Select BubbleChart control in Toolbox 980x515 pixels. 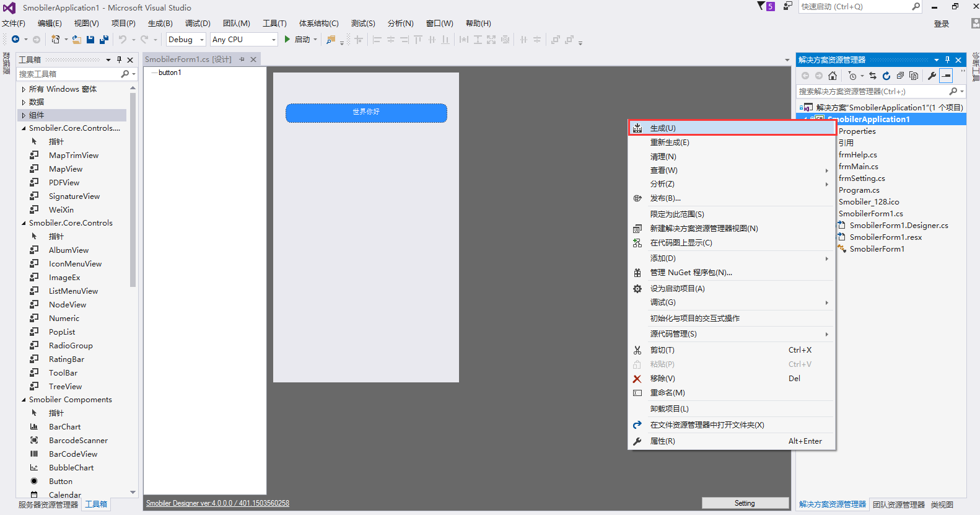pos(71,468)
